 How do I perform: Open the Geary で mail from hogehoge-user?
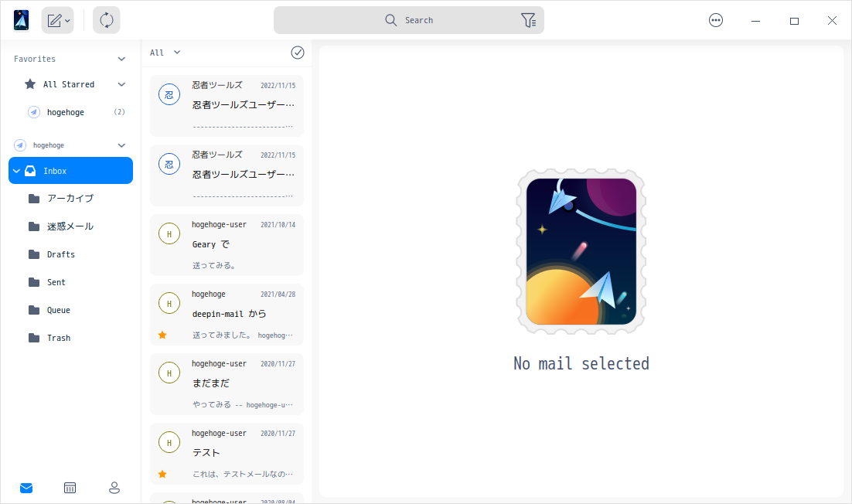coord(227,245)
